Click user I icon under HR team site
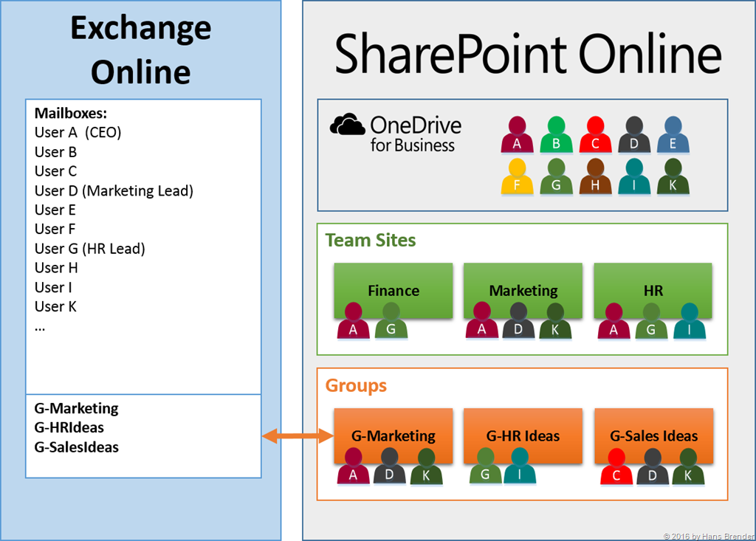The height and width of the screenshot is (541, 756). tap(689, 321)
